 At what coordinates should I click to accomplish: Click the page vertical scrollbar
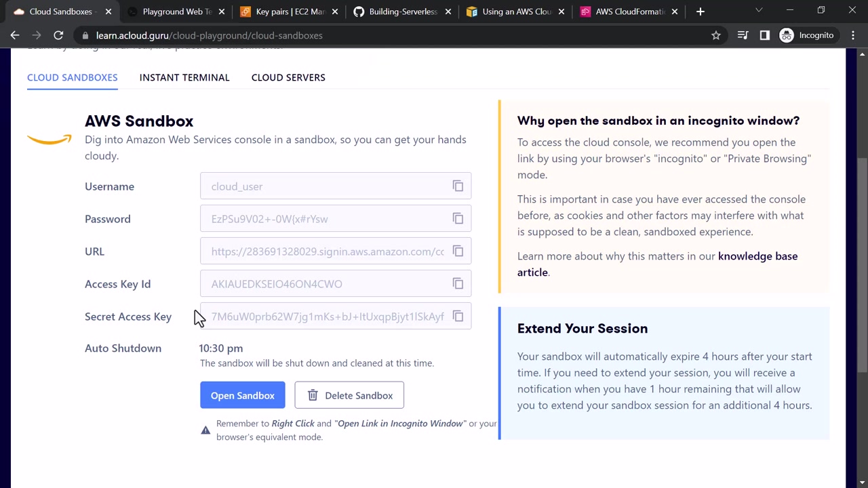(x=863, y=264)
